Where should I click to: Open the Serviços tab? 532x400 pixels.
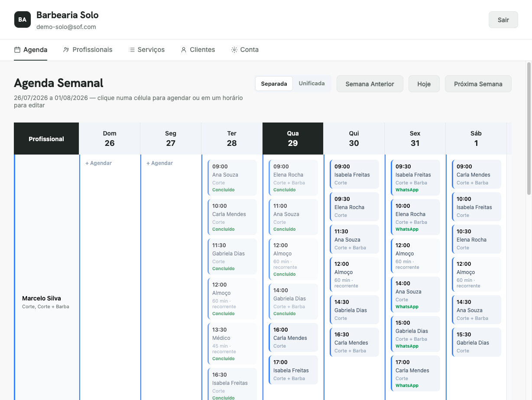[x=147, y=50]
